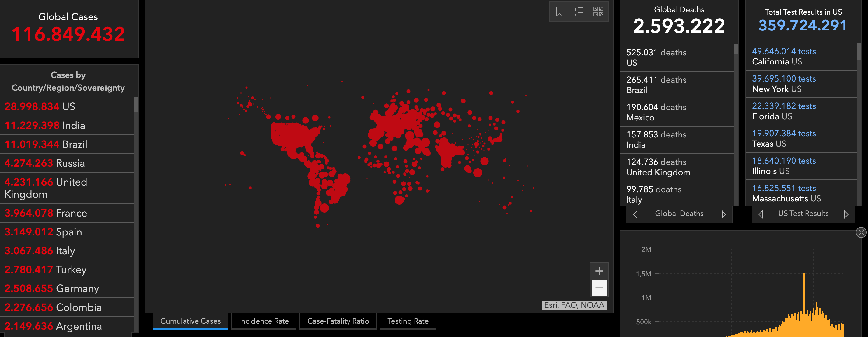Open the Testing Rate tab
The image size is (868, 337).
click(x=408, y=321)
